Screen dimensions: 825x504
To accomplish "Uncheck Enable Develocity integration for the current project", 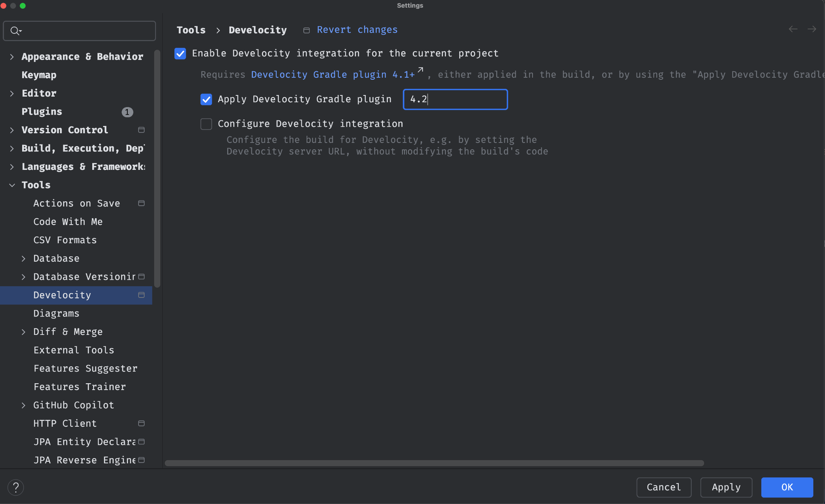I will 180,53.
